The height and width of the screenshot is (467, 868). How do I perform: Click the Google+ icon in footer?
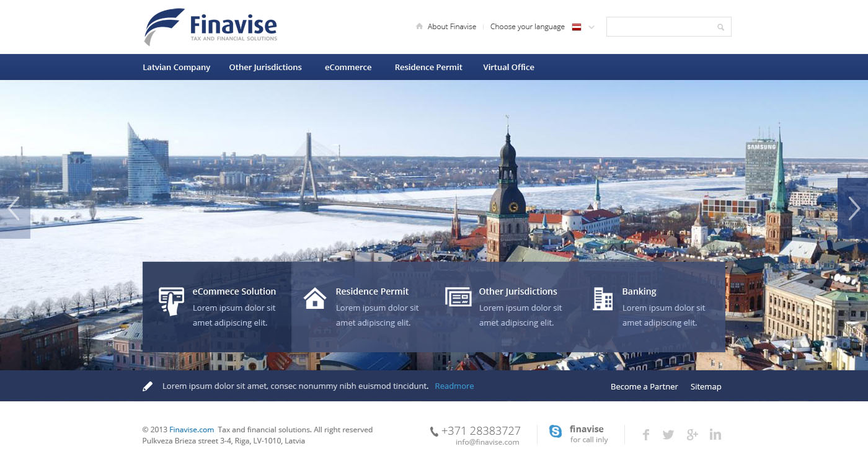coord(692,434)
